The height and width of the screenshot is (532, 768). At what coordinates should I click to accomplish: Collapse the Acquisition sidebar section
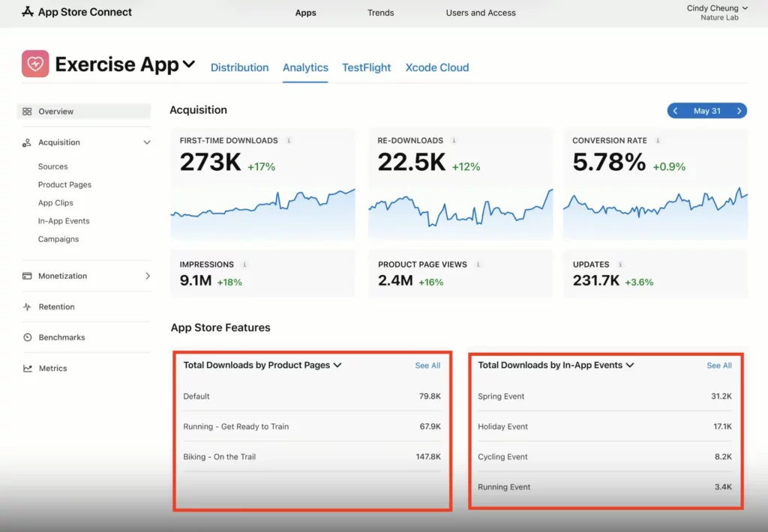[x=147, y=142]
